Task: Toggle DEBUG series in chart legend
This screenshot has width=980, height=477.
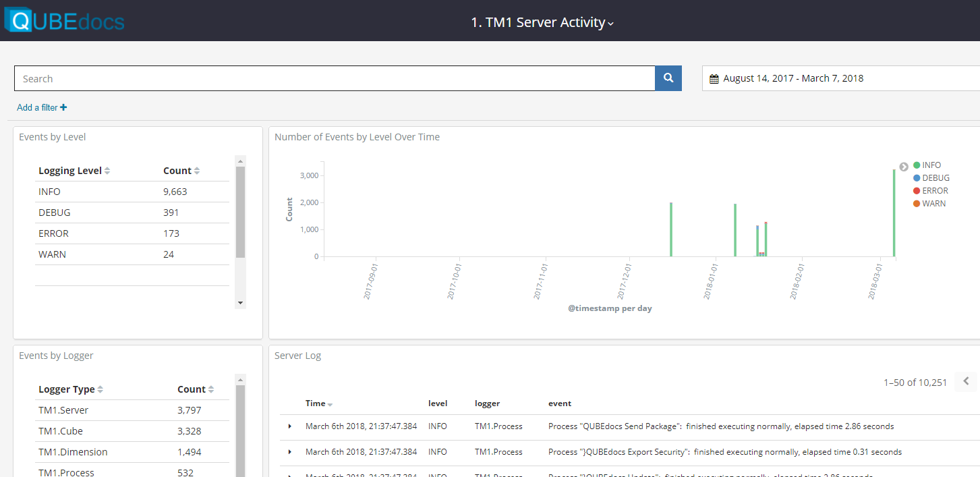Action: (x=931, y=178)
